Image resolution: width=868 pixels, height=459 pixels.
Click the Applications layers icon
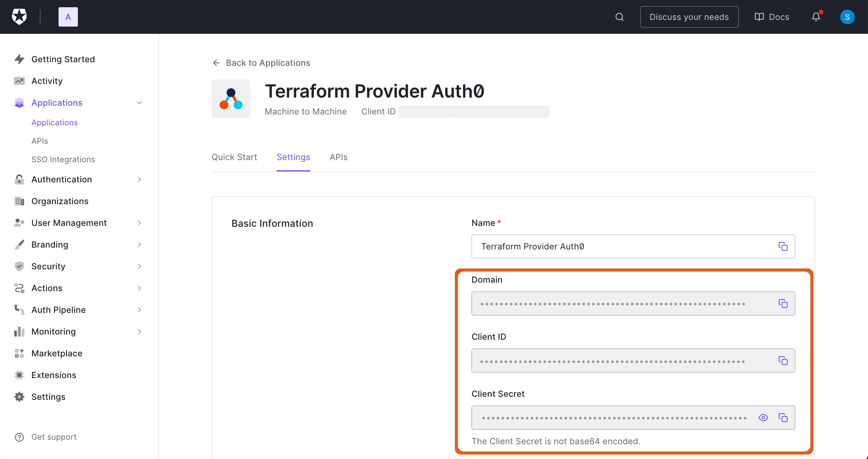pos(19,103)
